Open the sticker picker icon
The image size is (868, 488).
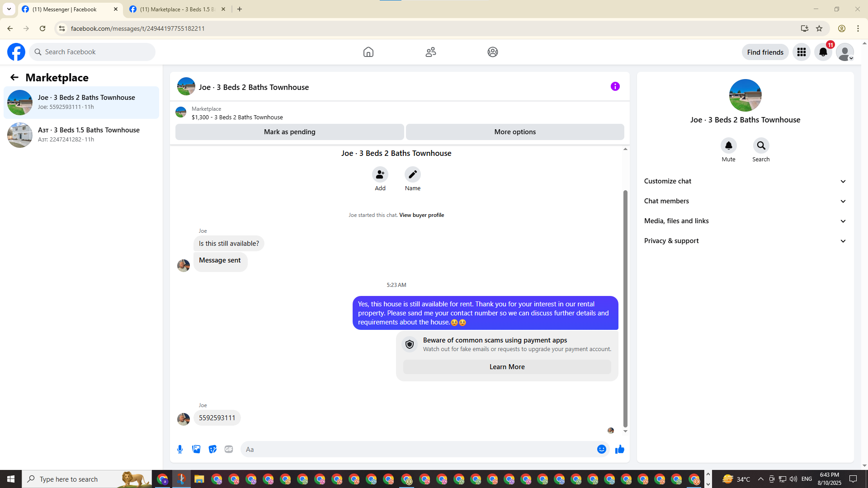pos(212,449)
